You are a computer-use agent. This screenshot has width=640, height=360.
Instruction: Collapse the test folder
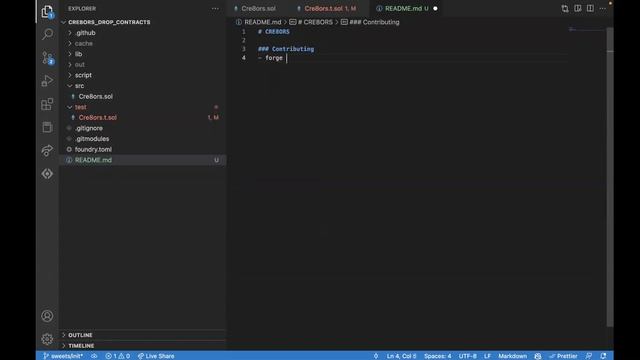tap(80, 107)
